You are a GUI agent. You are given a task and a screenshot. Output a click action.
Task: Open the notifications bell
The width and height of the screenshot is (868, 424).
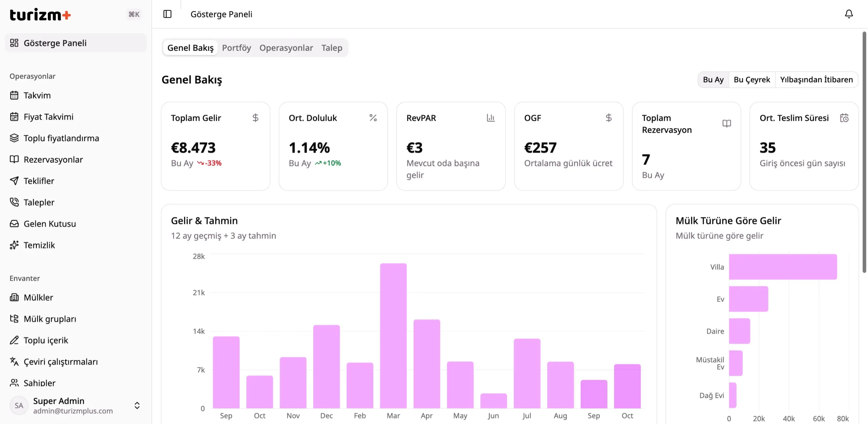pos(849,14)
